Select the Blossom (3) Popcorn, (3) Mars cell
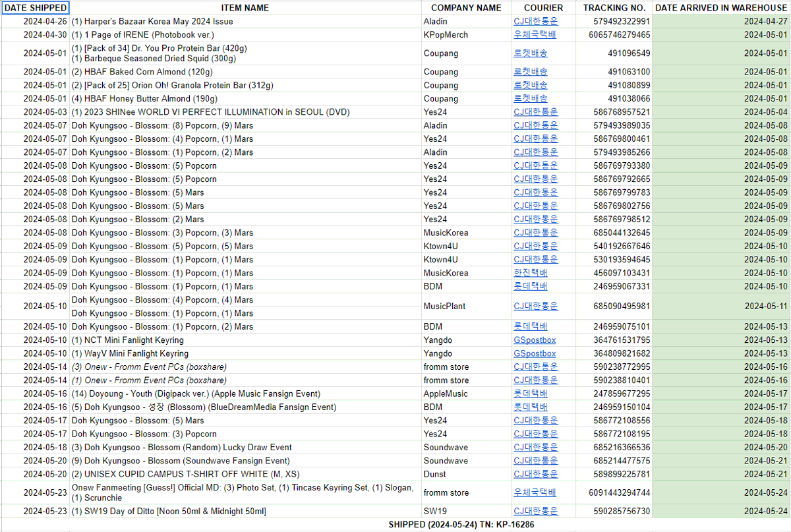The height and width of the screenshot is (532, 791). click(x=245, y=233)
